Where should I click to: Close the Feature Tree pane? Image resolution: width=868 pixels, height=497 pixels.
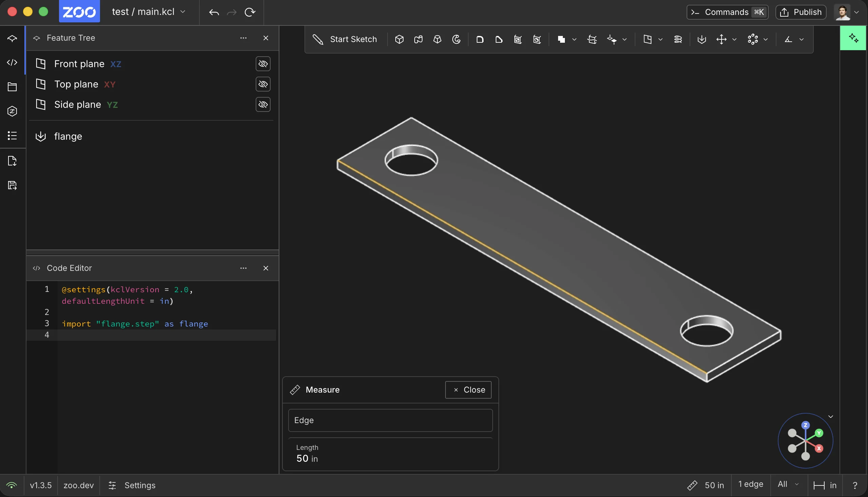point(266,38)
